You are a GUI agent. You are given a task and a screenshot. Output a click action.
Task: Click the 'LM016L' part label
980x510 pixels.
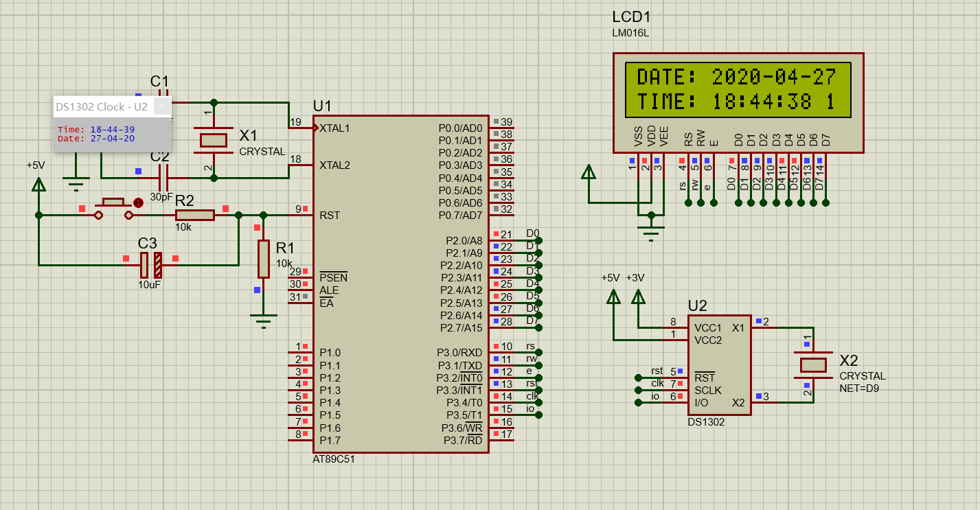(630, 33)
